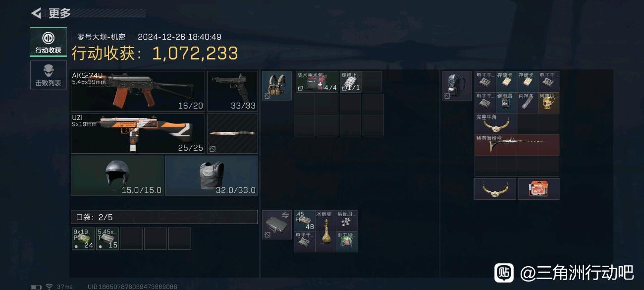Select the AKS-74U rifle slot
Image resolution: width=644 pixels, height=290 pixels.
[138, 91]
